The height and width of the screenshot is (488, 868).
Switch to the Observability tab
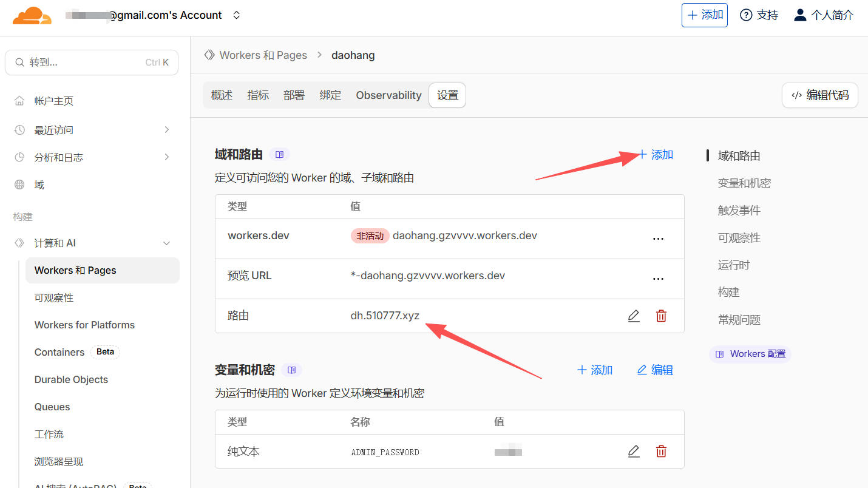click(x=388, y=95)
